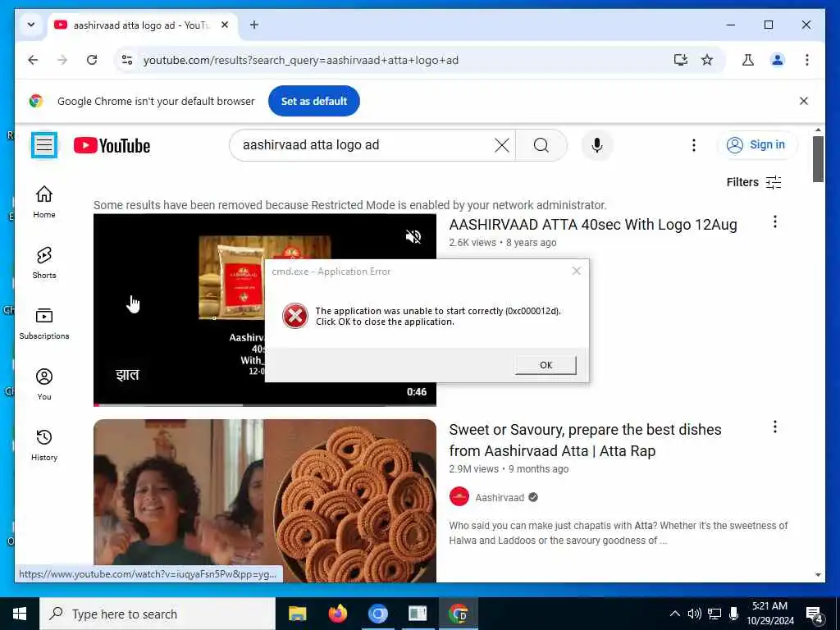Viewport: 840px width, 630px height.
Task: Open the taskbar clock and date
Action: [769, 614]
